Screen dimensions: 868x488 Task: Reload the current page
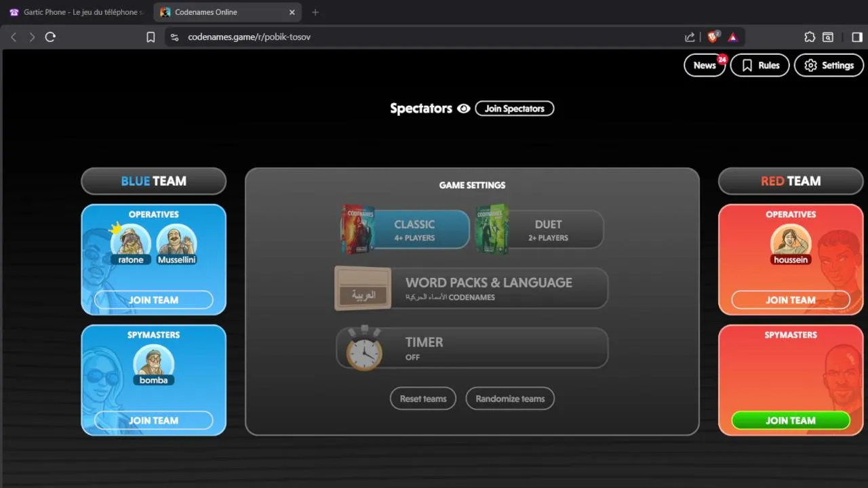[50, 37]
